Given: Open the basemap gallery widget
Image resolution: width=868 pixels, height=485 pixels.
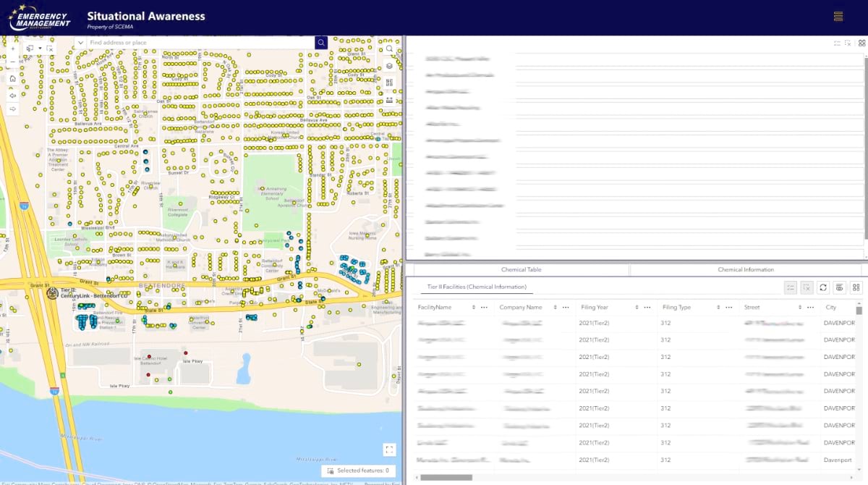Looking at the screenshot, I should coord(389,83).
